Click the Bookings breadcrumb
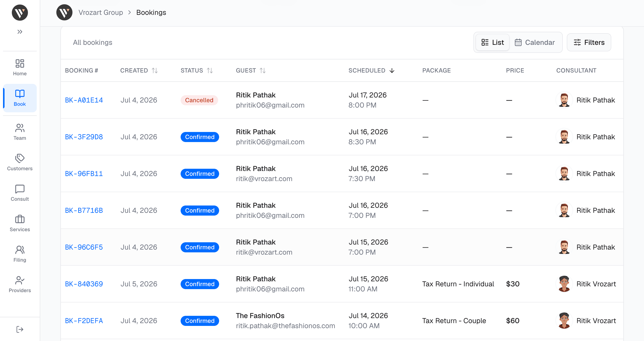Screen dimensions: 644x341 (x=151, y=12)
